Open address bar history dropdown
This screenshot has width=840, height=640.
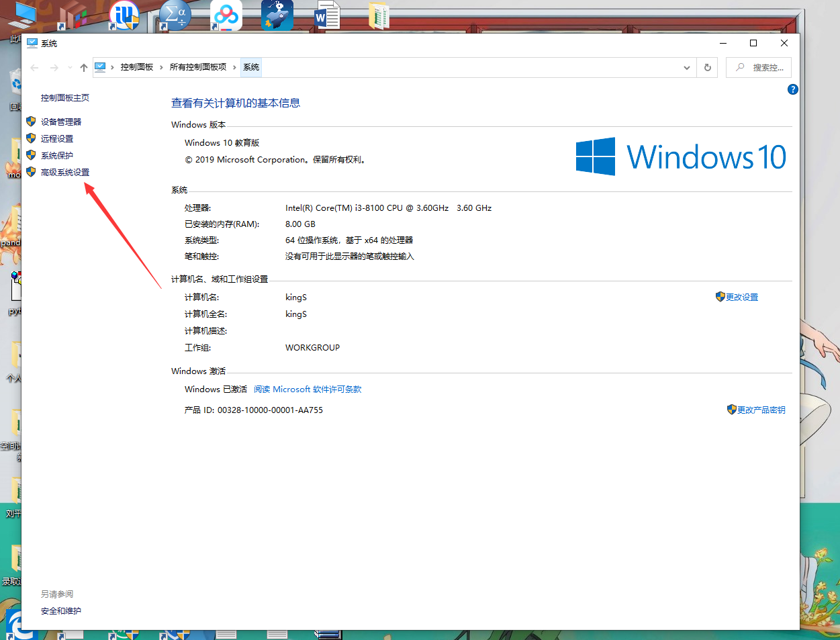pos(687,68)
